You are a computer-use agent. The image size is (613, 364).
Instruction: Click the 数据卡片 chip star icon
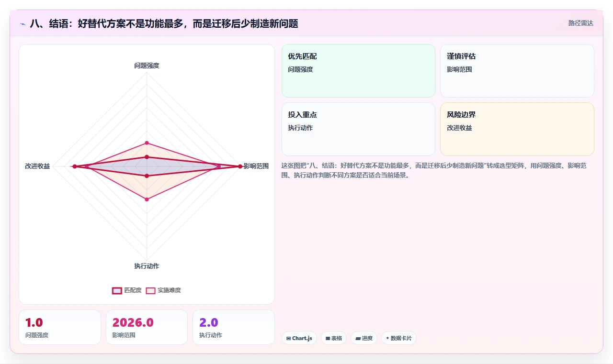(387, 338)
